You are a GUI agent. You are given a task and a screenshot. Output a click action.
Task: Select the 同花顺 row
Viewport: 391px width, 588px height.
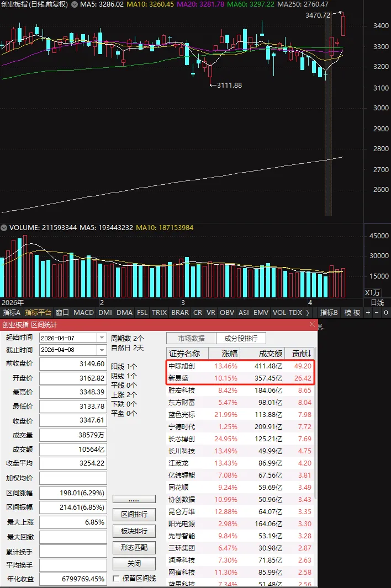(240, 487)
